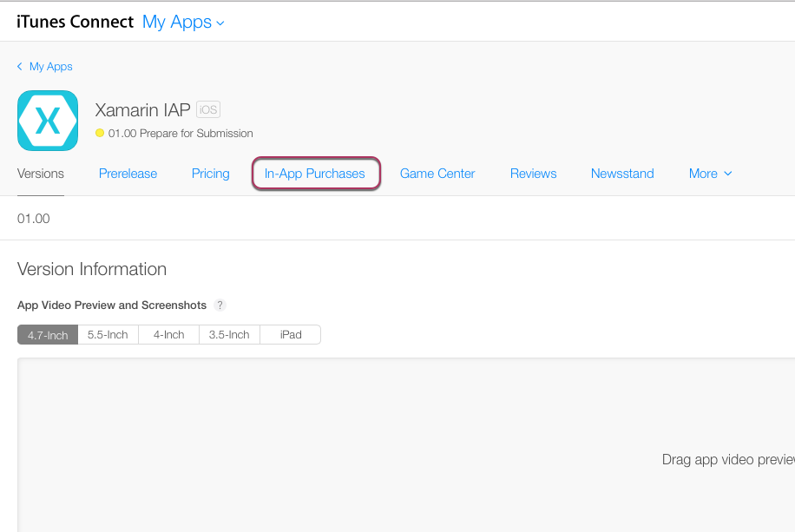The image size is (795, 532).
Task: Select the 5.5-Inch screenshot size
Action: tap(108, 335)
